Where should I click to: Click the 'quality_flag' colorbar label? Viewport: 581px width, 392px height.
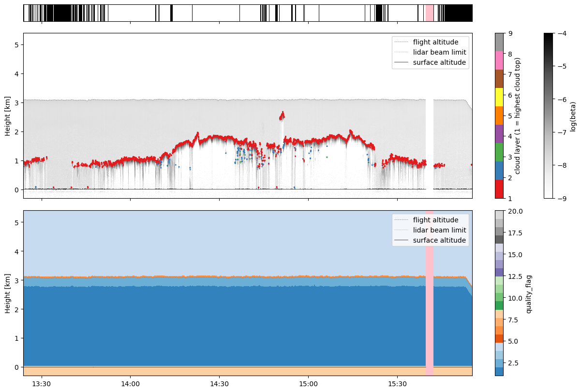(x=529, y=293)
